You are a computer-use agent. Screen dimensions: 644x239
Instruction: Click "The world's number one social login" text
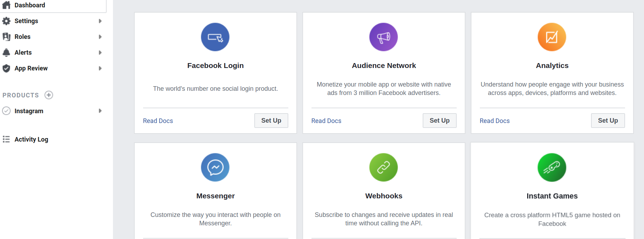pyautogui.click(x=215, y=89)
